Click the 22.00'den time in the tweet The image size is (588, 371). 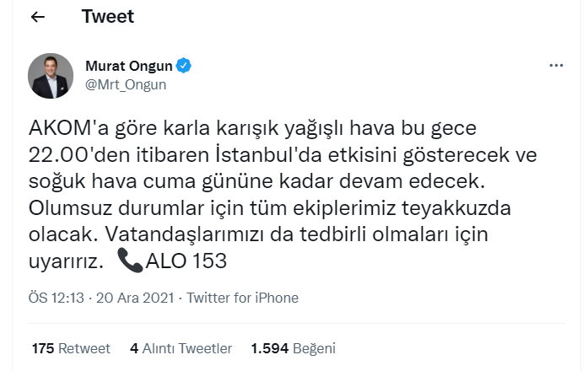78,157
